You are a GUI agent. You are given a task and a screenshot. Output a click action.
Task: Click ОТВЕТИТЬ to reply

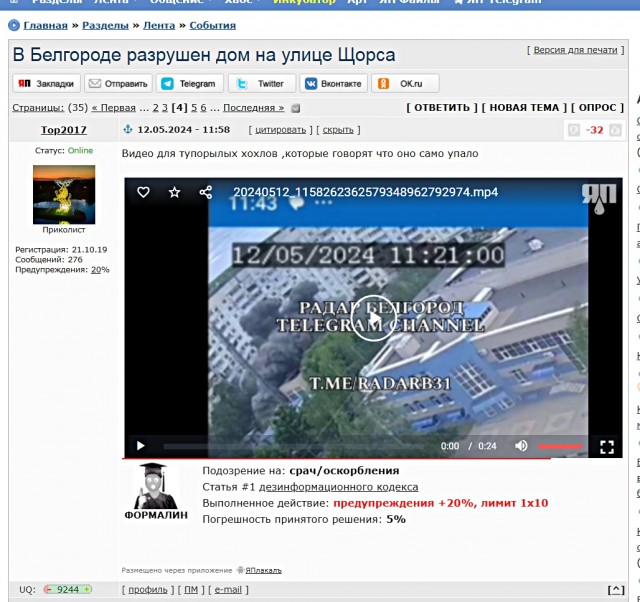tap(442, 108)
